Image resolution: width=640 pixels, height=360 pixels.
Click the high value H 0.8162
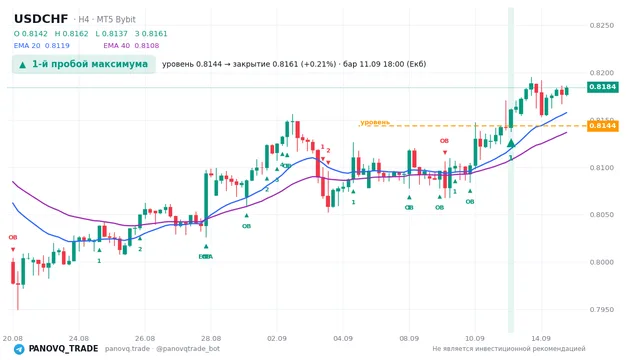71,34
